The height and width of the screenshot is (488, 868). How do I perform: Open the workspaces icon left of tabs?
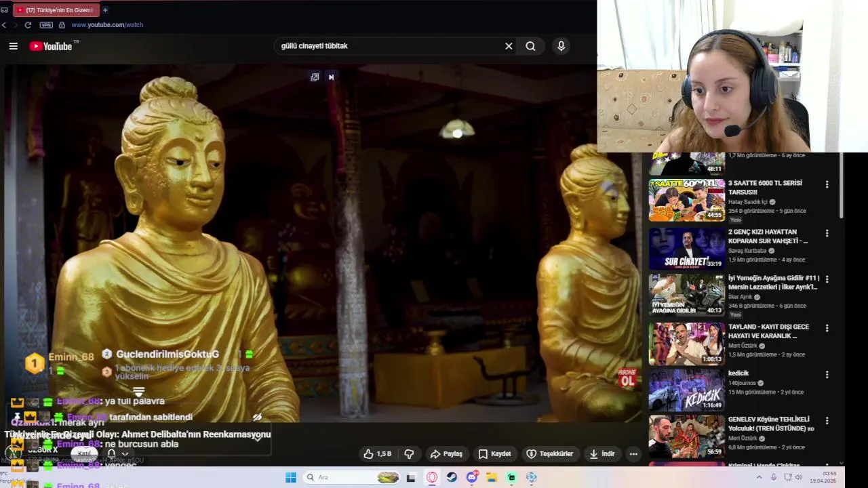click(4, 10)
